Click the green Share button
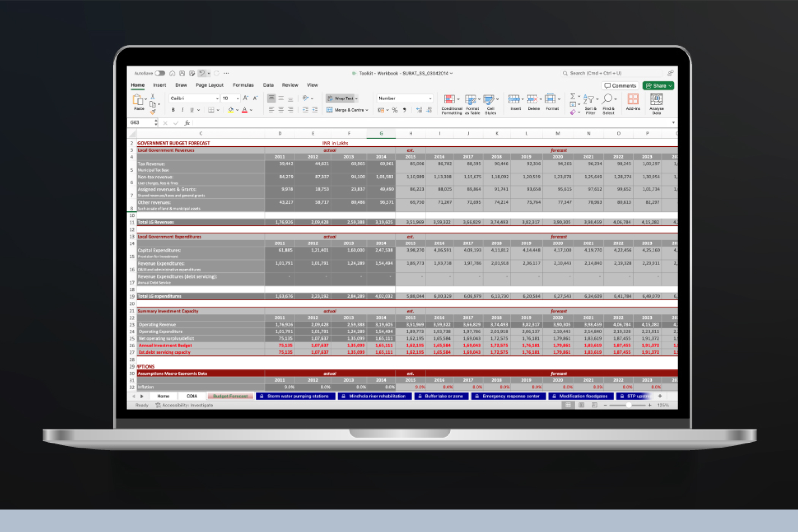 pos(659,86)
